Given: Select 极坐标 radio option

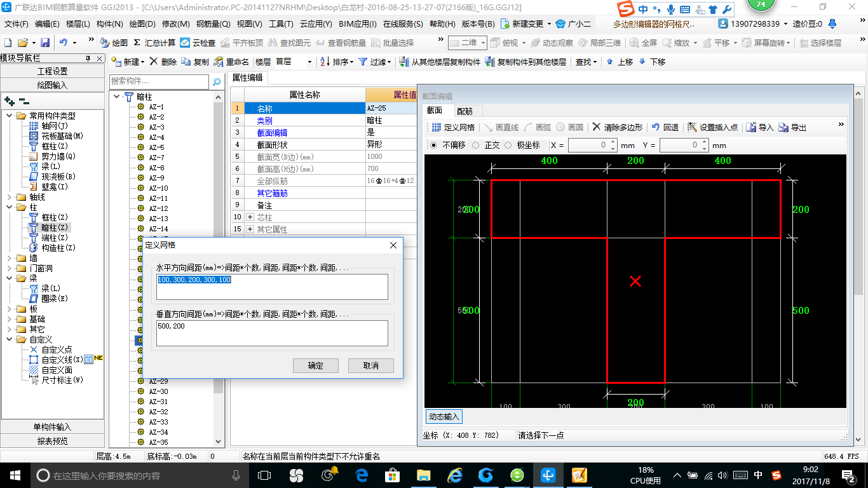Looking at the screenshot, I should (508, 145).
